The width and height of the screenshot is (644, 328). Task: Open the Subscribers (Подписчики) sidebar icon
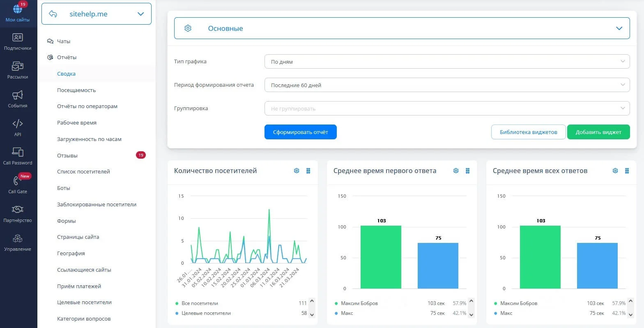click(18, 37)
